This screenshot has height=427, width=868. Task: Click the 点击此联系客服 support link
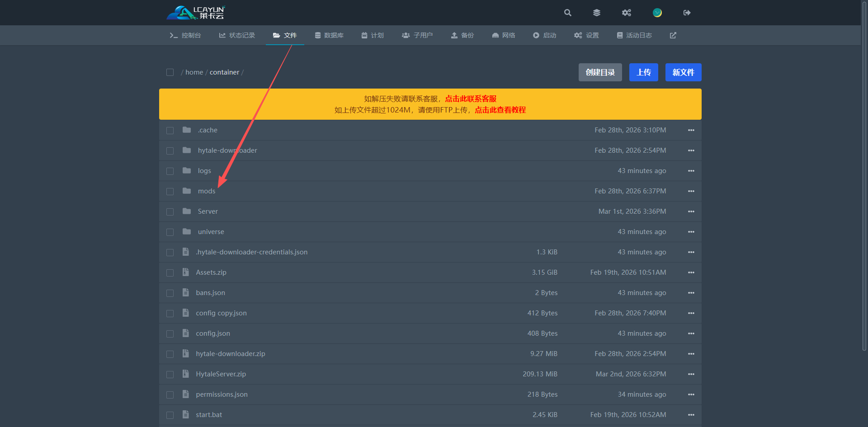pyautogui.click(x=471, y=99)
